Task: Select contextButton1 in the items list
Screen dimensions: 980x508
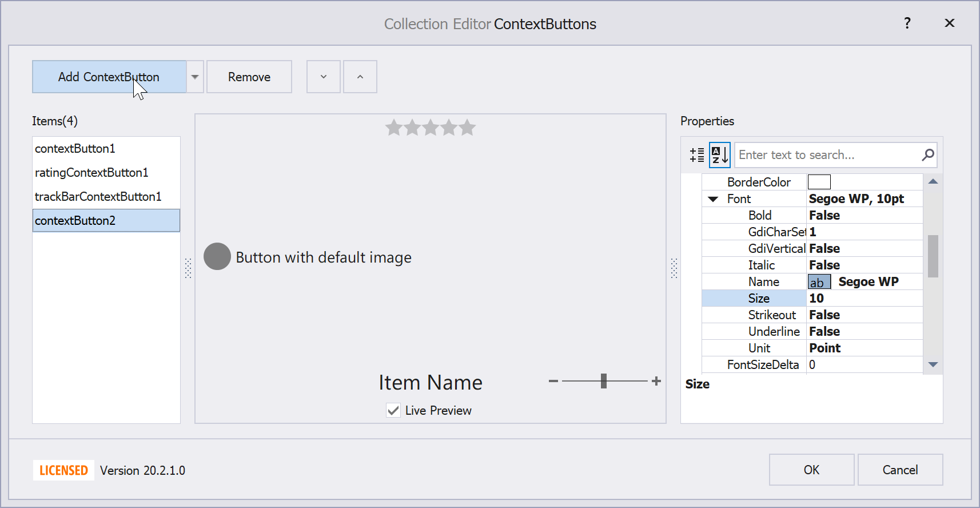Action: coord(75,149)
